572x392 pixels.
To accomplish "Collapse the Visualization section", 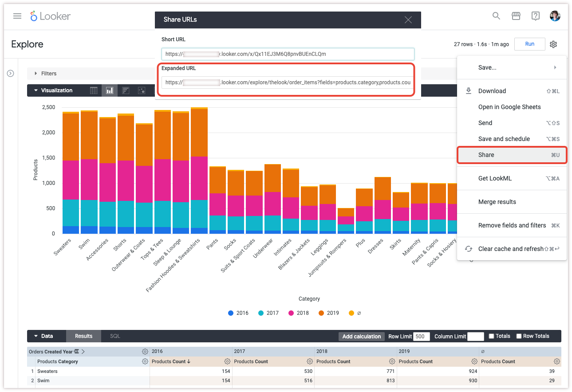I will [x=36, y=90].
